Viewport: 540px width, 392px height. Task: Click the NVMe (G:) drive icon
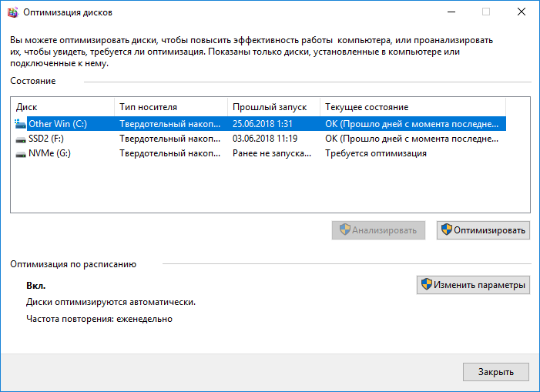[x=20, y=153]
